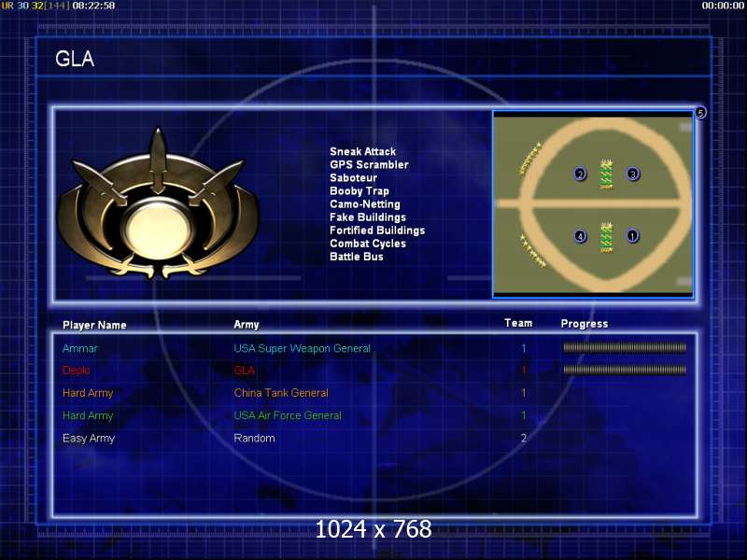
Task: Click Ammar's loading progress bar
Action: tap(625, 348)
